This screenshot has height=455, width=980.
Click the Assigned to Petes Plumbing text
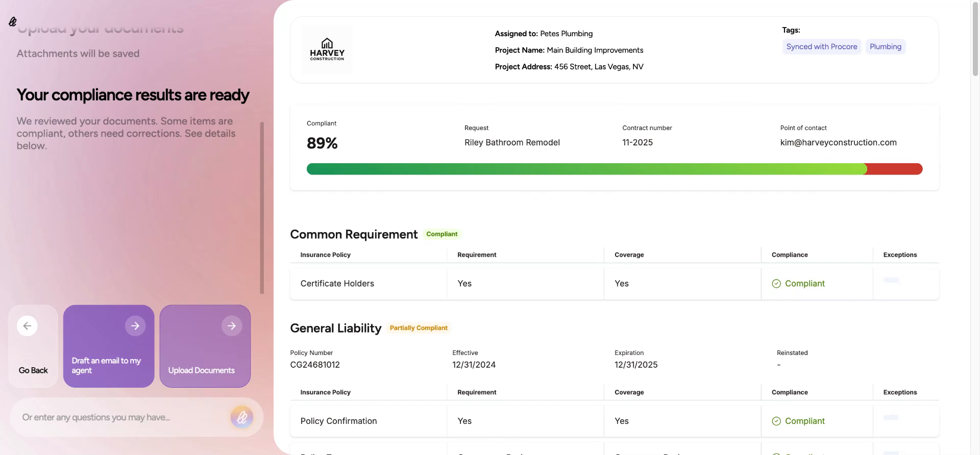click(x=544, y=34)
